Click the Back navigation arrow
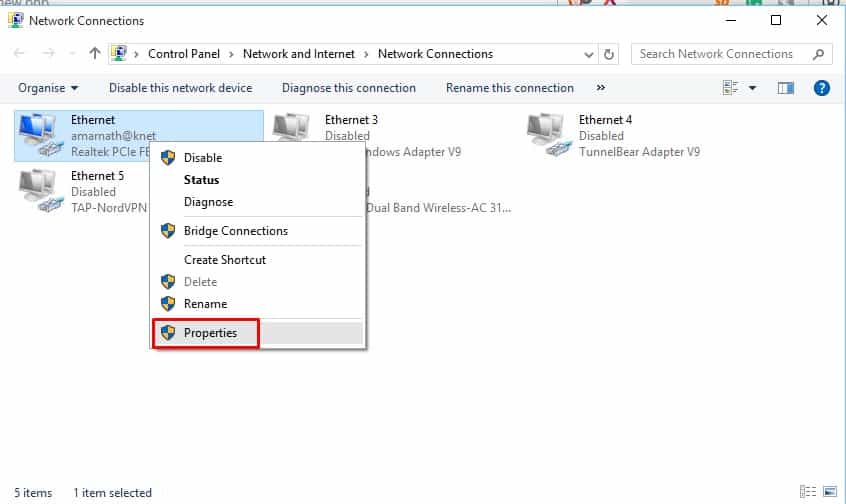The image size is (846, 504). [x=19, y=53]
